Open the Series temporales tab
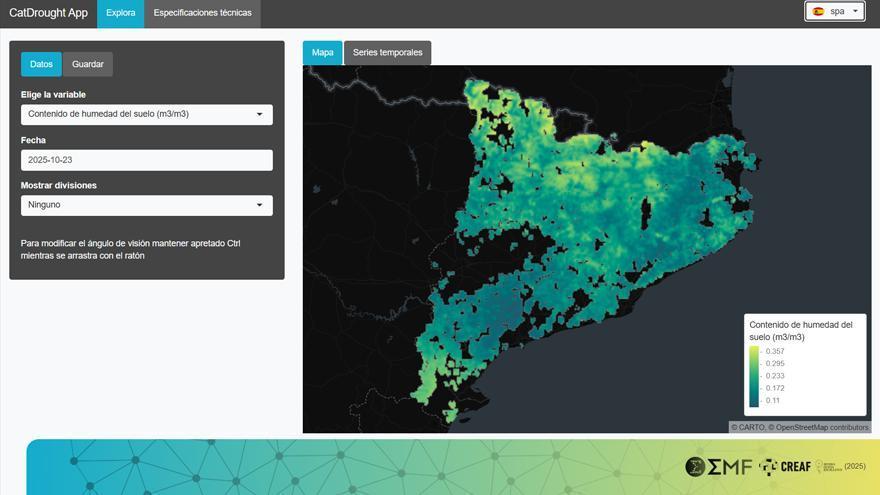Screen dimensions: 880x495 [387, 53]
